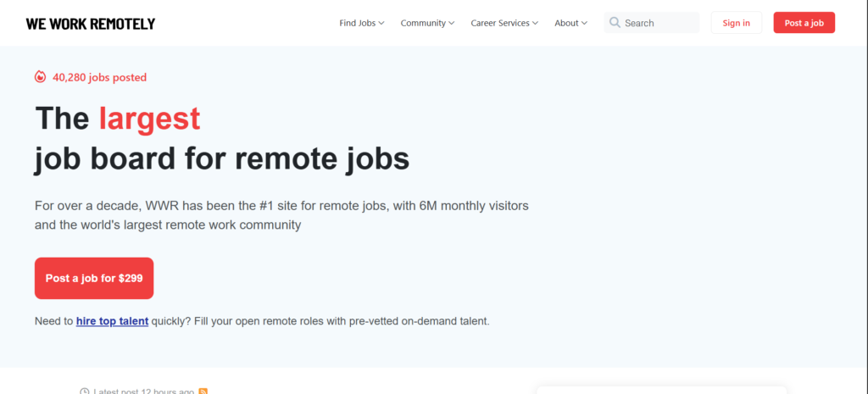Click the RSS feed icon near latest post
The image size is (868, 394).
tap(203, 391)
